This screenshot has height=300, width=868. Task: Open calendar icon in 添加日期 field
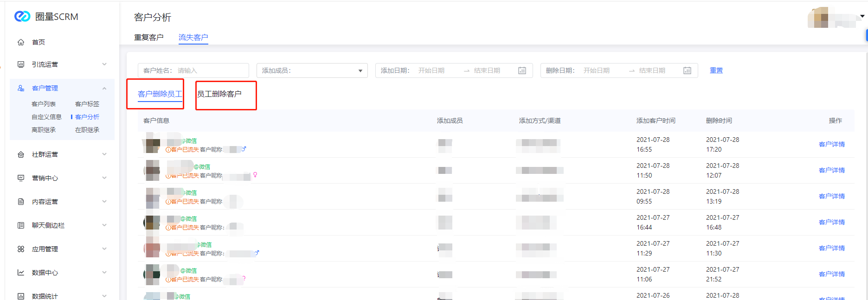[x=522, y=70]
